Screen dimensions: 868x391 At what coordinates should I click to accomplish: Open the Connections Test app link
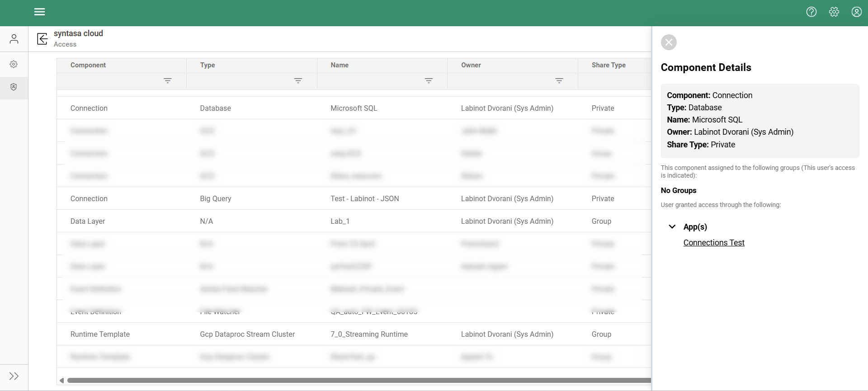click(x=714, y=243)
